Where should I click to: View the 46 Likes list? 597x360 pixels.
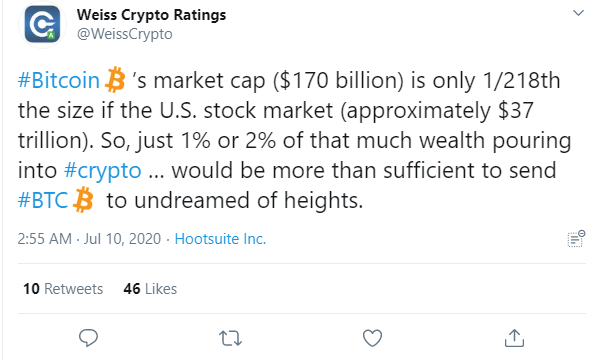pos(150,288)
